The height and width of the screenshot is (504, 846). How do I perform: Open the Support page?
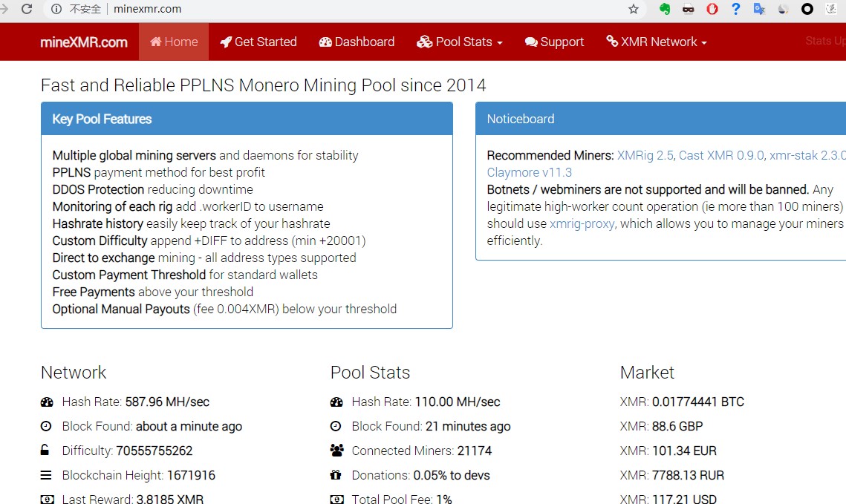click(554, 42)
